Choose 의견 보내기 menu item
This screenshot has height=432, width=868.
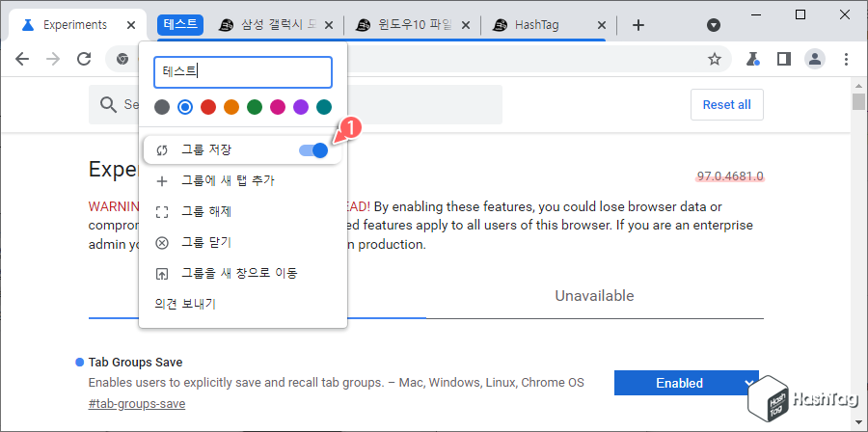pyautogui.click(x=242, y=304)
